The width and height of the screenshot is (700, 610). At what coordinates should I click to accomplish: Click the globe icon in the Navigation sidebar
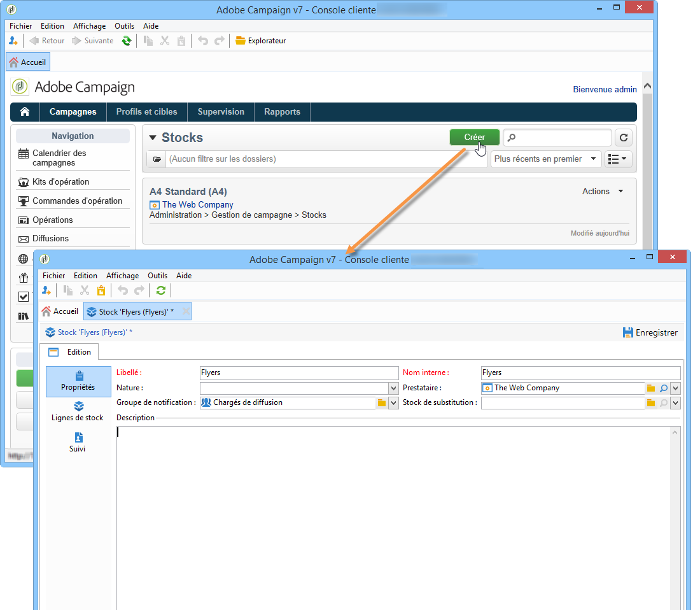[x=23, y=259]
